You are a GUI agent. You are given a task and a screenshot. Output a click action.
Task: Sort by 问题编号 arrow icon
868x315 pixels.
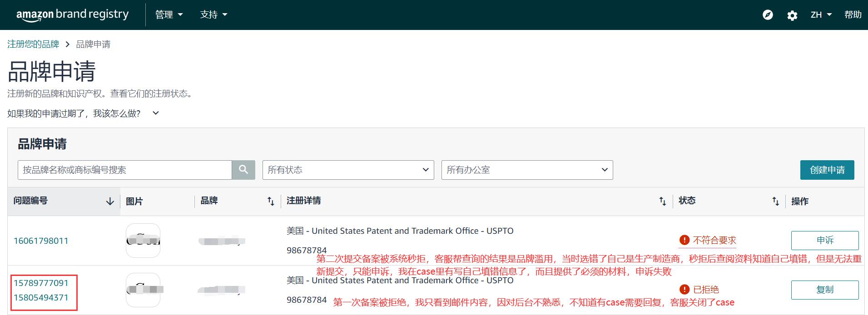pyautogui.click(x=110, y=201)
